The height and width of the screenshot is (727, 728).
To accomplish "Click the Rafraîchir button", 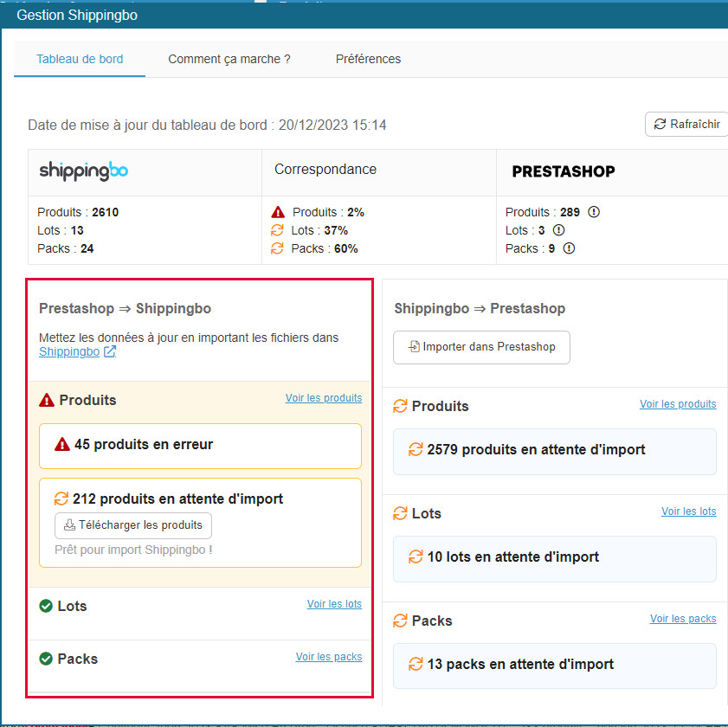I will coord(686,124).
